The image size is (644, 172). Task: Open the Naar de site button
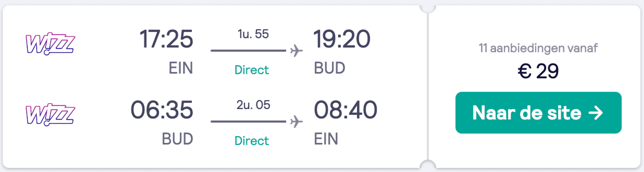pyautogui.click(x=538, y=113)
